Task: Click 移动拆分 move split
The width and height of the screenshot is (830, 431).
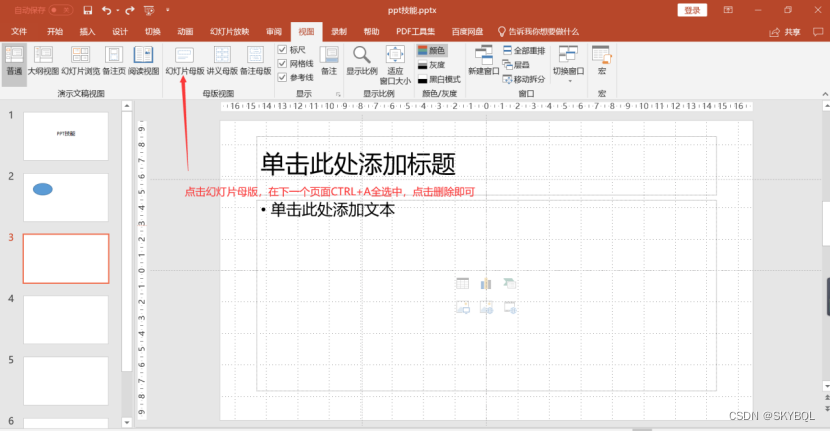Action: (x=524, y=79)
